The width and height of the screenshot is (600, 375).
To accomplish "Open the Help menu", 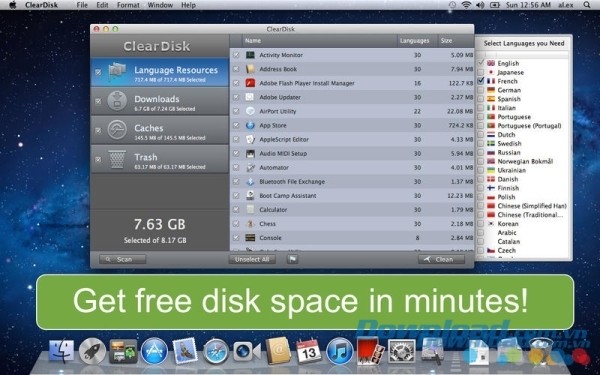I will (x=188, y=5).
